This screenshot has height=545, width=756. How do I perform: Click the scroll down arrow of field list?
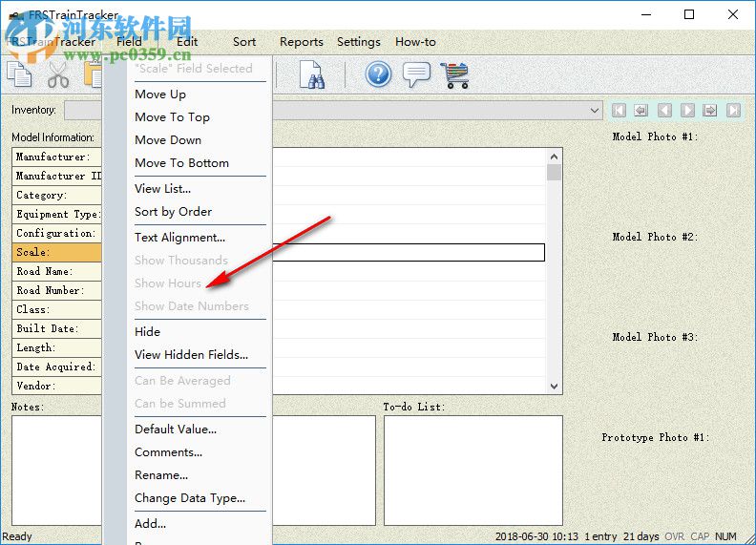coord(554,387)
